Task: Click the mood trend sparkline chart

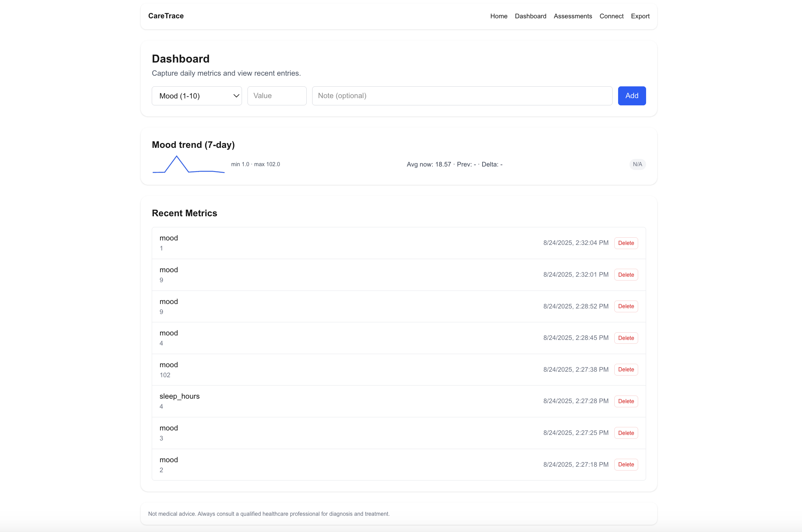Action: pyautogui.click(x=188, y=164)
